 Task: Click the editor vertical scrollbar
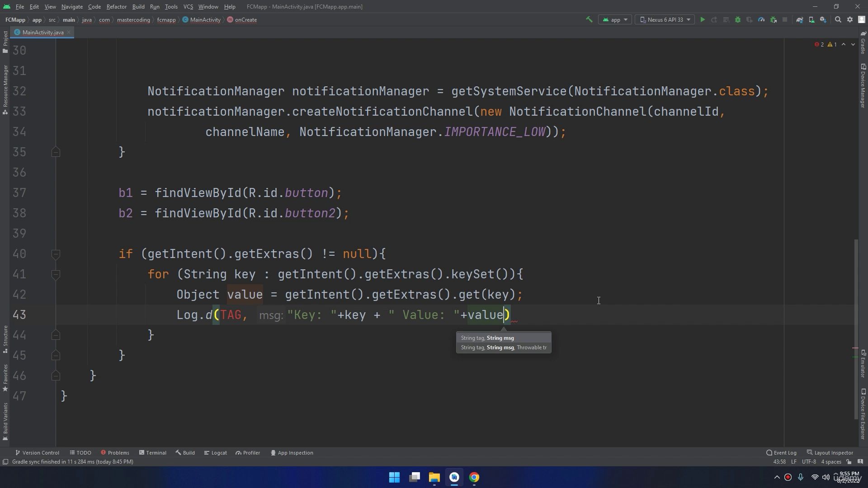pos(856,329)
